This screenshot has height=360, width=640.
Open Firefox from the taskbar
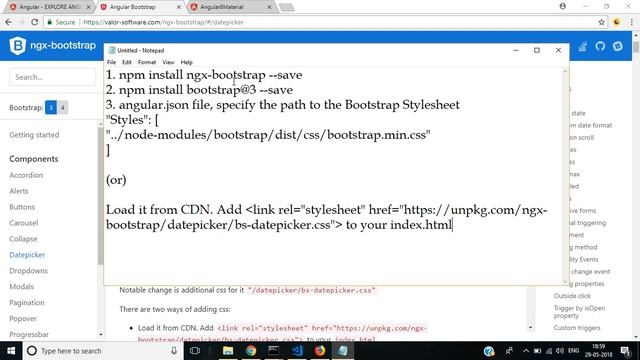click(320, 351)
